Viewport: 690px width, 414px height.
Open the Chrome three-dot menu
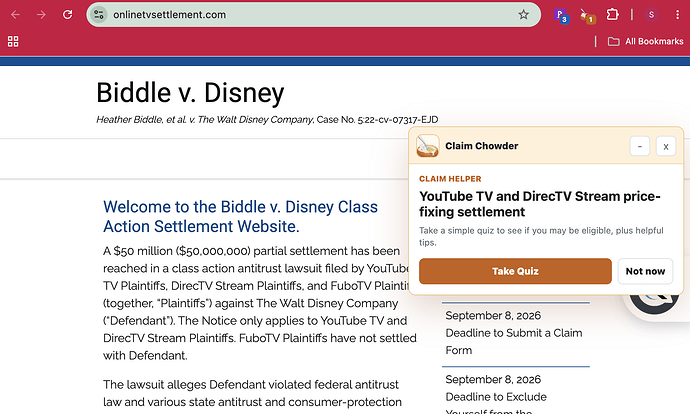point(677,15)
